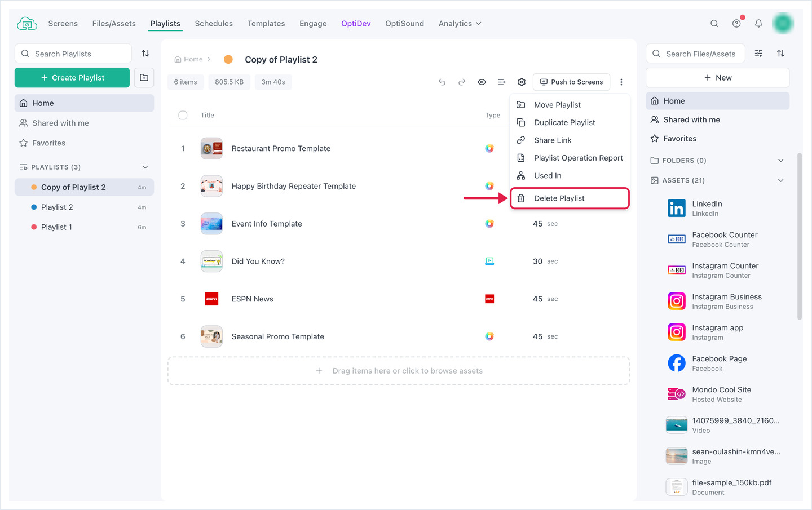Open the Analytics dropdown menu
This screenshot has width=812, height=510.
[x=460, y=24]
